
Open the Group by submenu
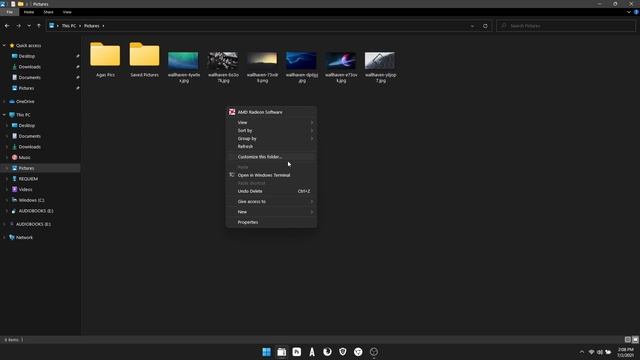point(271,138)
